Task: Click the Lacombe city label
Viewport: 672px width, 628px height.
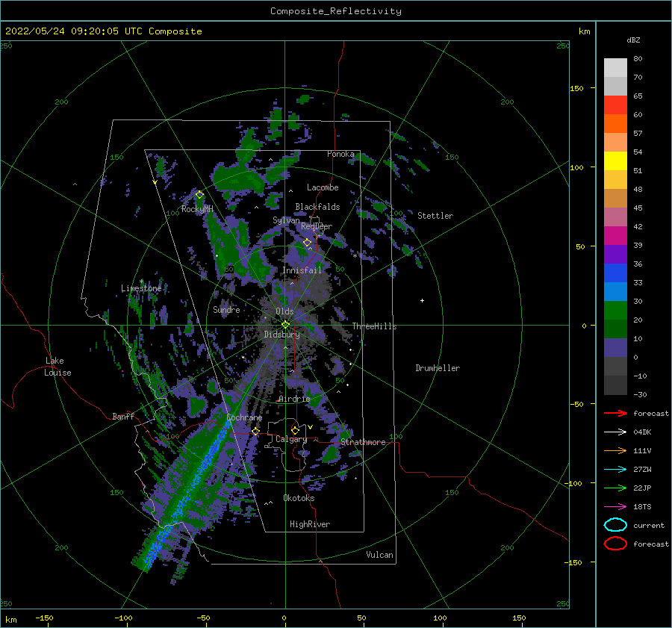Action: (323, 187)
